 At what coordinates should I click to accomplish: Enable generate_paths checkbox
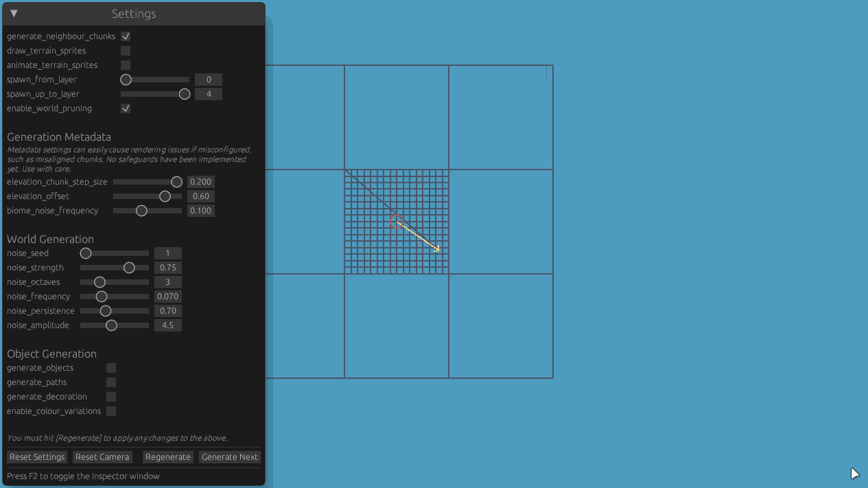click(111, 382)
